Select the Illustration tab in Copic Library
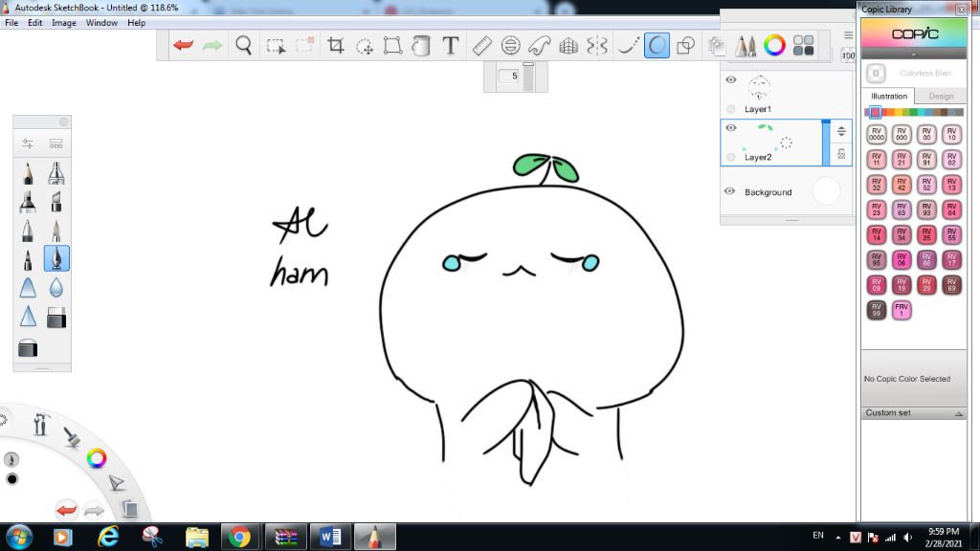 (x=889, y=97)
